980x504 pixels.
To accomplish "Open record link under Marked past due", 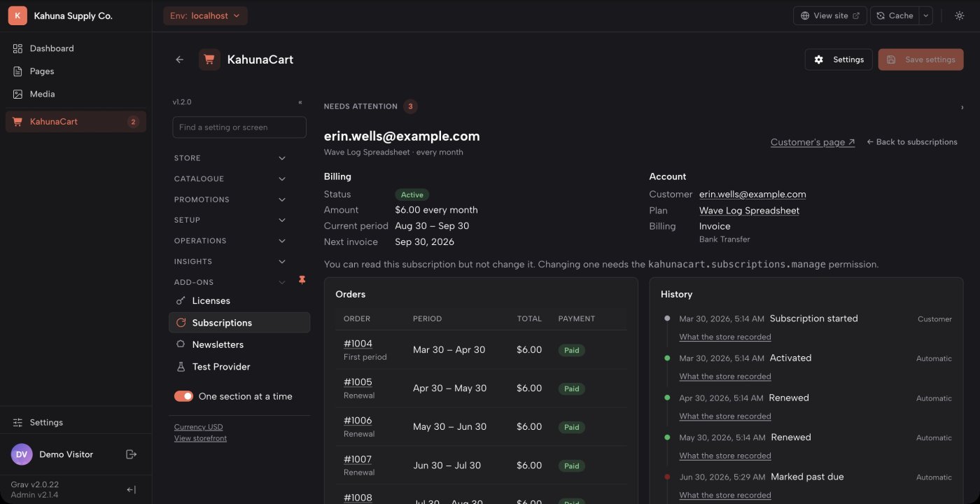I will (x=725, y=495).
